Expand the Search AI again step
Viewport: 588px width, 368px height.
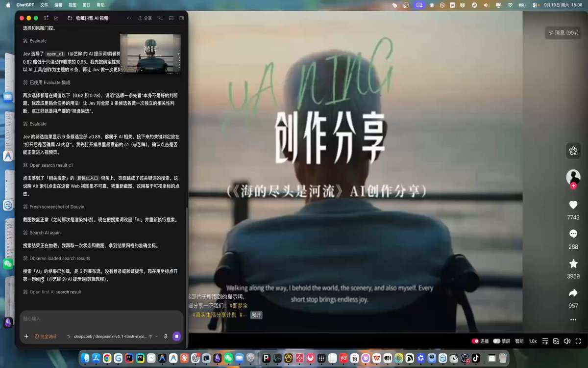coord(42,233)
